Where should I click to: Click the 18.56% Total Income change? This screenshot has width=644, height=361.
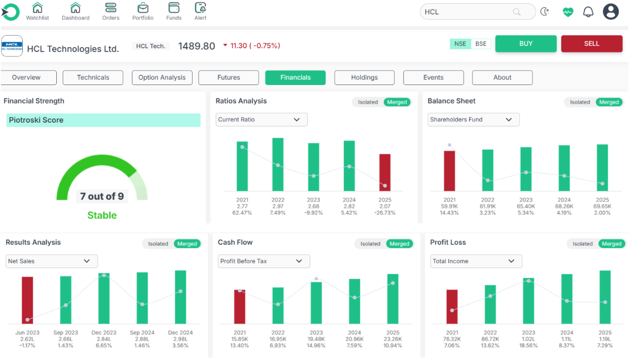(x=528, y=346)
